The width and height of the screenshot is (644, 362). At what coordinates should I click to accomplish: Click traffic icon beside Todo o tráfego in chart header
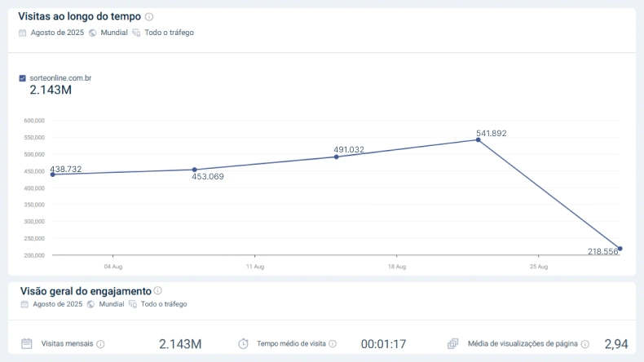136,33
